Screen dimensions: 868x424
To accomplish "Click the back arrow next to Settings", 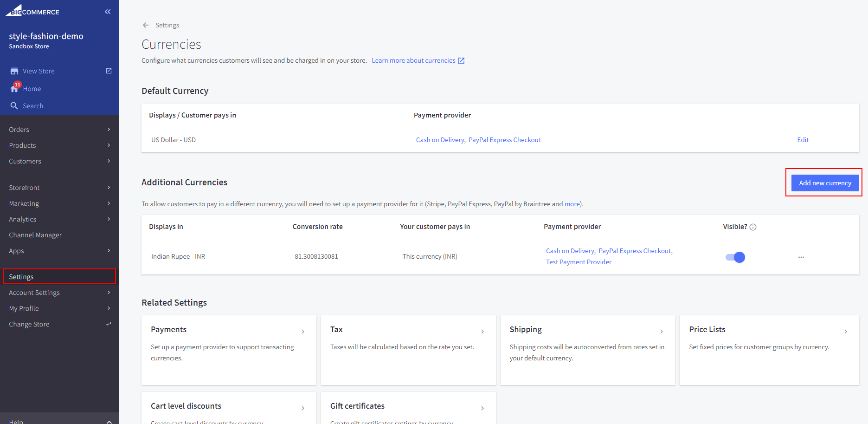I will (x=146, y=25).
